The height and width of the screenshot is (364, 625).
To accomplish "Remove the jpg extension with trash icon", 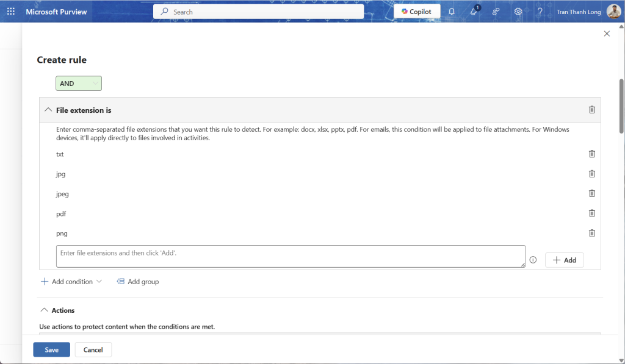I will (x=591, y=174).
